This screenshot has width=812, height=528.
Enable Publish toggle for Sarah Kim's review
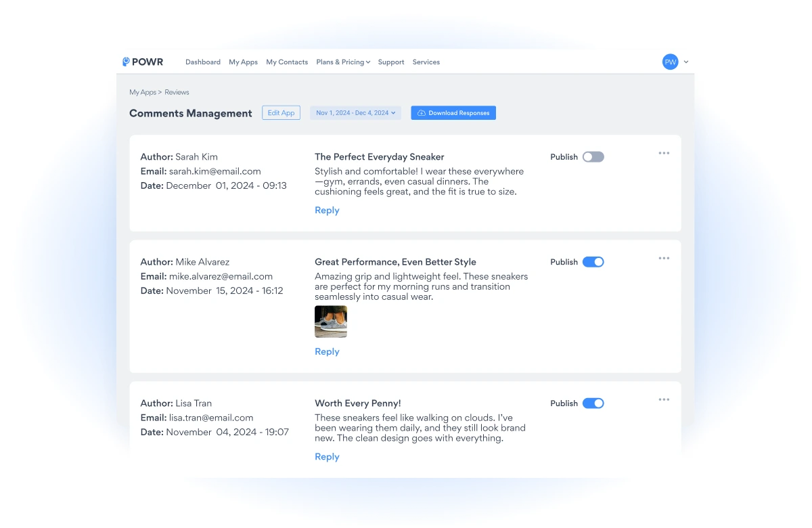pos(593,157)
